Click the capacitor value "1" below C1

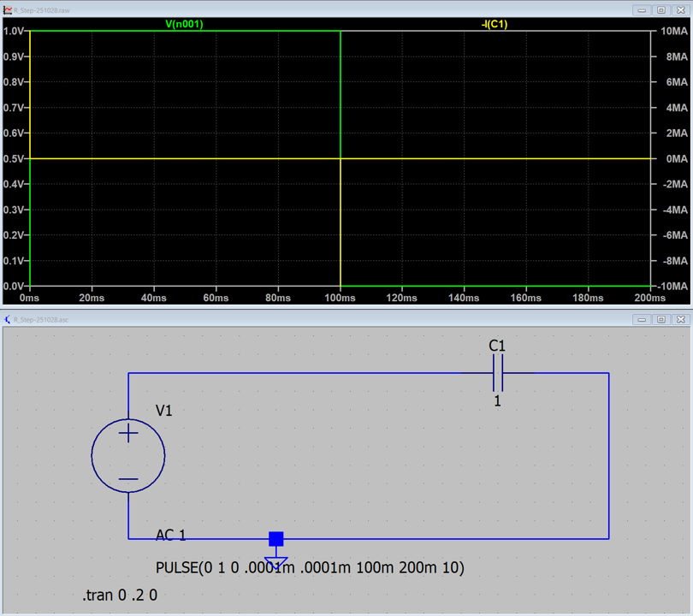tap(497, 400)
